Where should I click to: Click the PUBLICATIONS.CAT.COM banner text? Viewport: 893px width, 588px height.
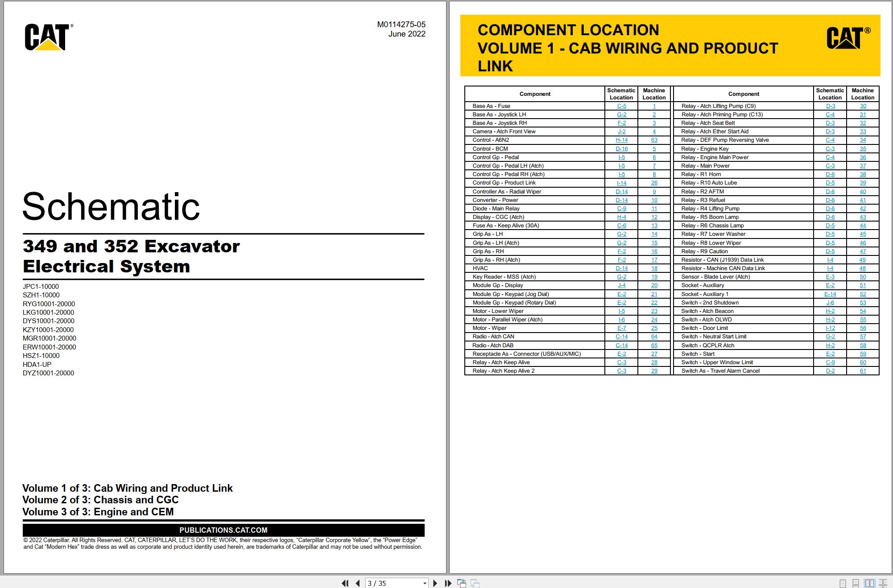[x=223, y=530]
